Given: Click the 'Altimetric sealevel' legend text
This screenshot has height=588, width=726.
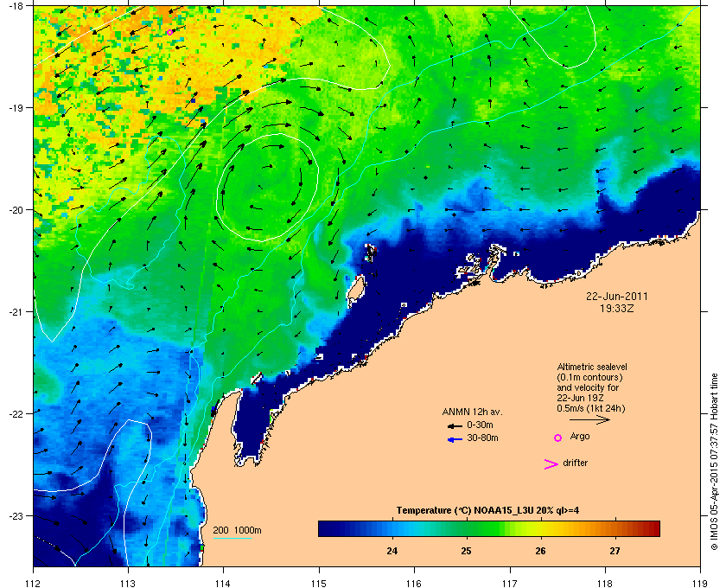Looking at the screenshot, I should click(592, 367).
